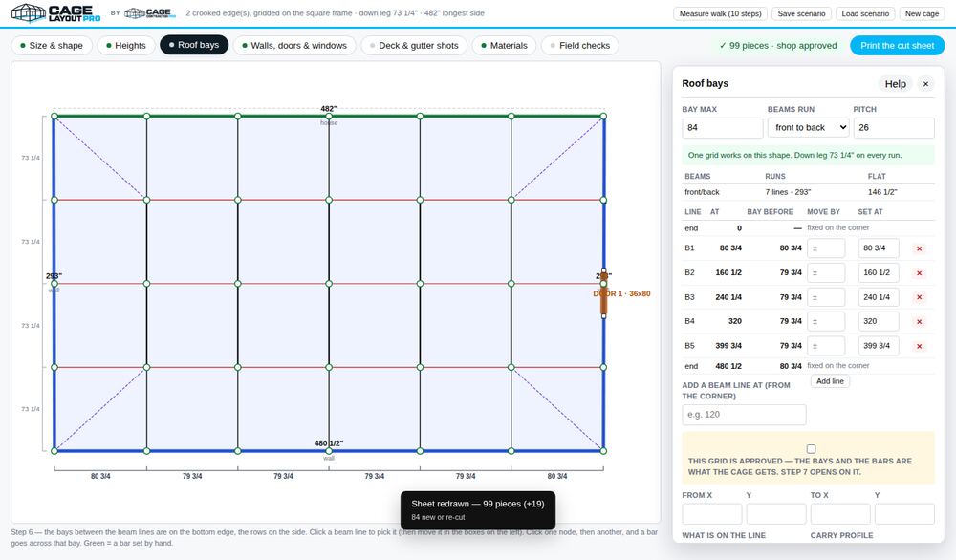
Task: Focus the From X input field
Action: (x=712, y=514)
